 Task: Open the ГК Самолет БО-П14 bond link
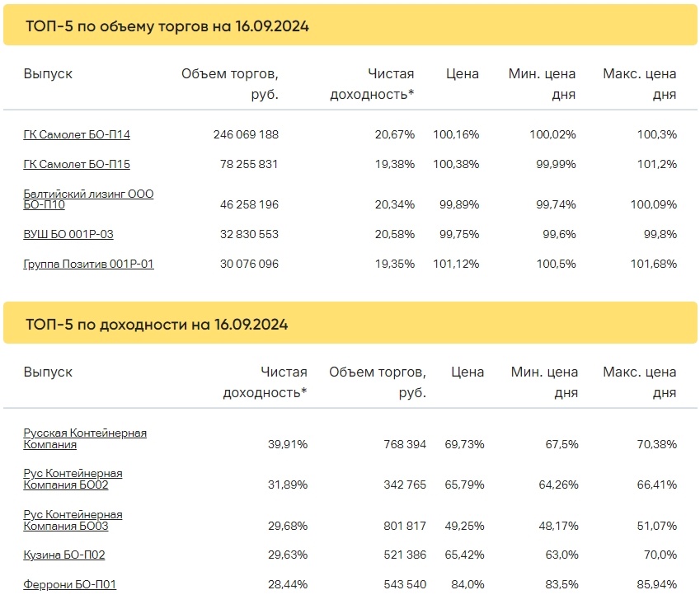click(77, 134)
